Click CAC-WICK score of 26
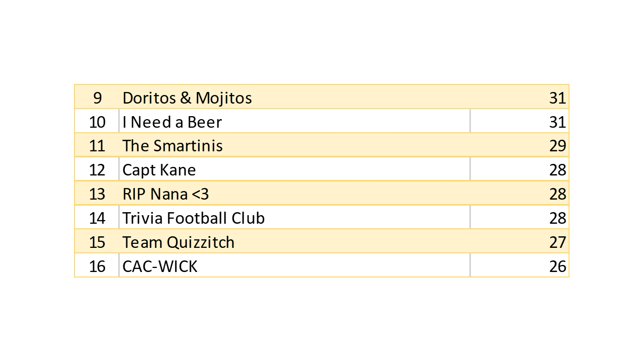This screenshot has width=644, height=362. point(557,266)
